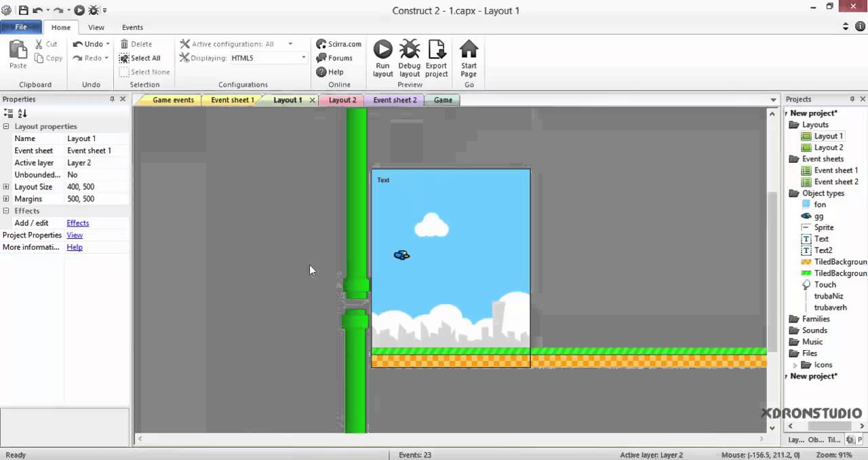The height and width of the screenshot is (460, 868).
Task: Click Select None in Selection group
Action: pos(144,72)
